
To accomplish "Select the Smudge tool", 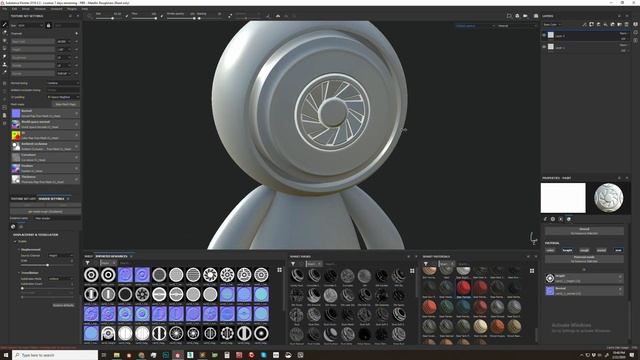I will click(x=4, y=56).
